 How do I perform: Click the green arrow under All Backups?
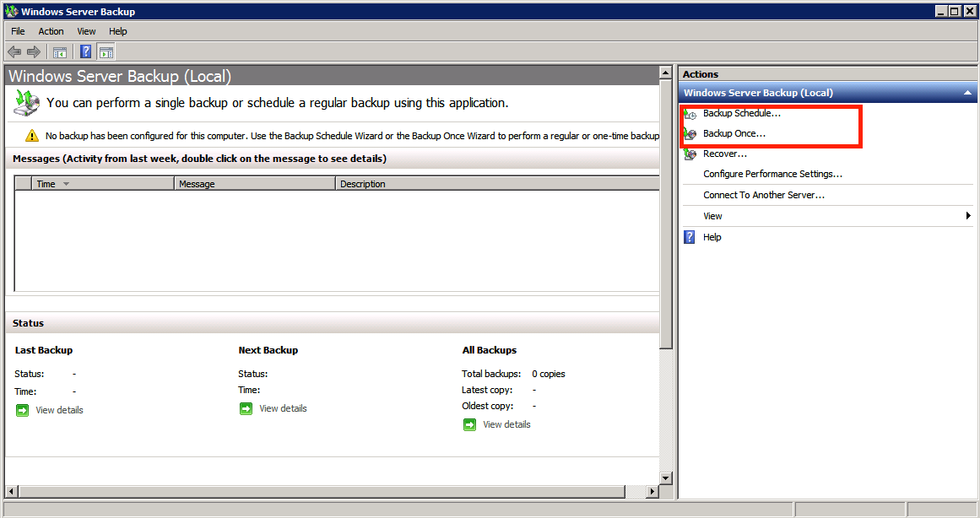click(x=470, y=425)
